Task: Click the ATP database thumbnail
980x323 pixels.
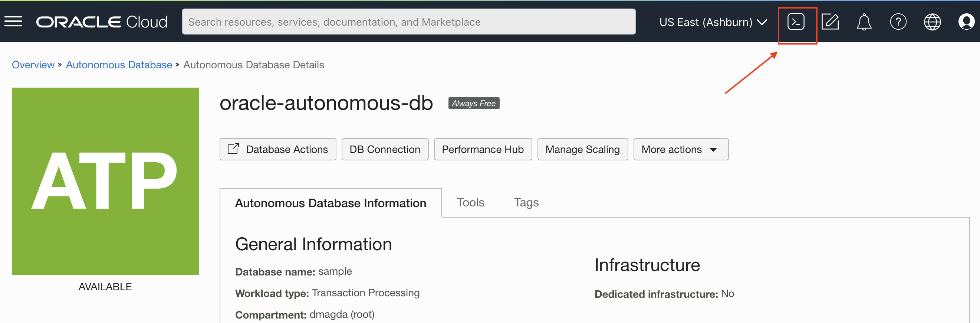Action: [x=105, y=181]
